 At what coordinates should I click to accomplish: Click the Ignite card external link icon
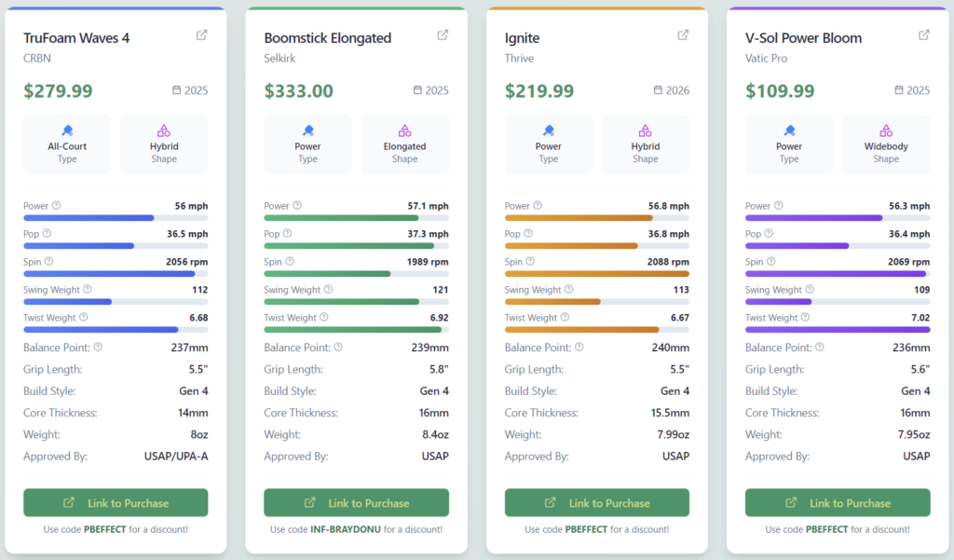tap(683, 35)
